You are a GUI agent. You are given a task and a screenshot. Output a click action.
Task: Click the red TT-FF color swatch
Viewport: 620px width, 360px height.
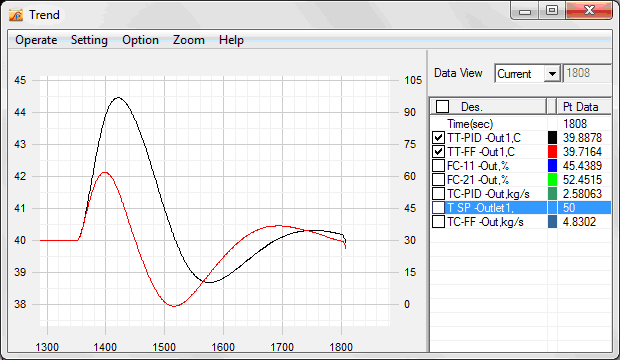pyautogui.click(x=552, y=152)
